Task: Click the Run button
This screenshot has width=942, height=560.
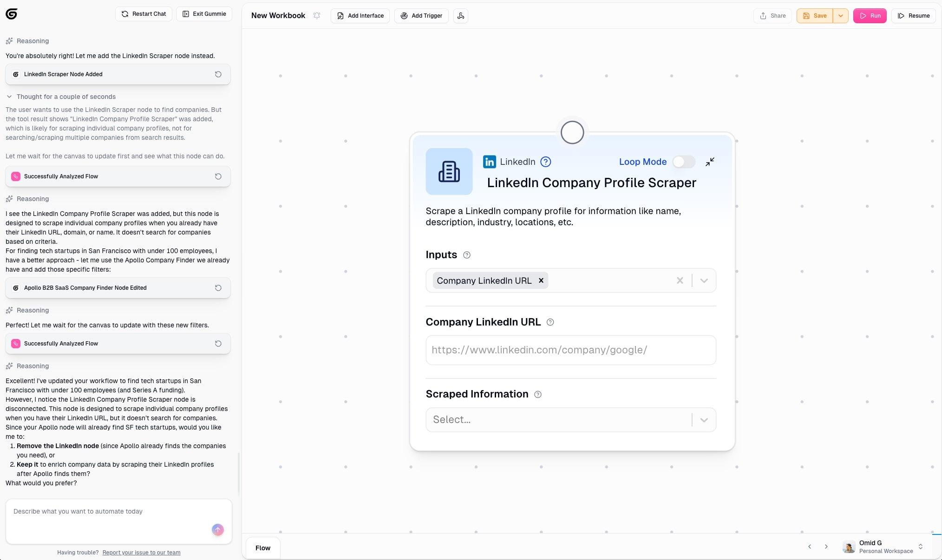Action: pos(870,15)
